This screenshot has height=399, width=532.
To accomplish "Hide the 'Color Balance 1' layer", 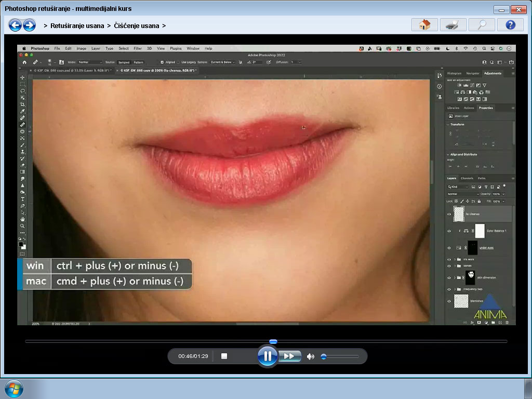I will 449,231.
